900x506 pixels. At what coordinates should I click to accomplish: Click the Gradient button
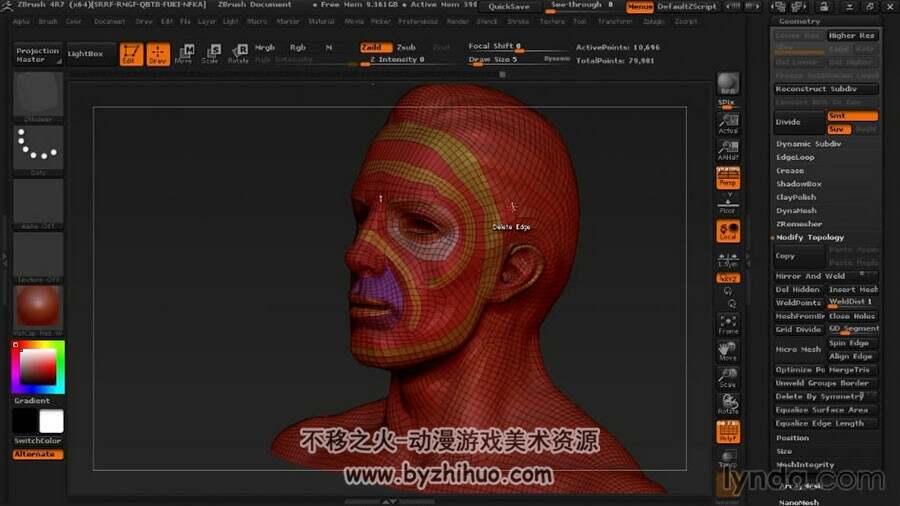pyautogui.click(x=38, y=400)
